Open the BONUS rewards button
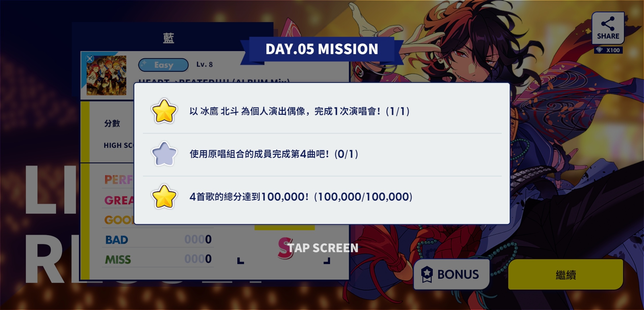 click(451, 274)
